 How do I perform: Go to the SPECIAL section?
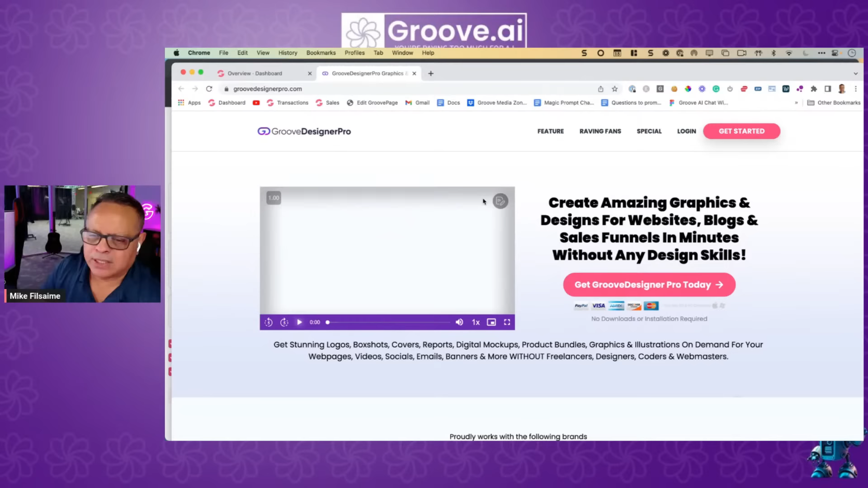(649, 131)
